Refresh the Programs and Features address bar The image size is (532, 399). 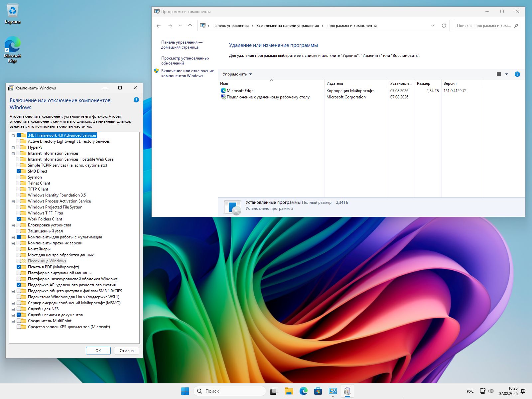coord(444,26)
